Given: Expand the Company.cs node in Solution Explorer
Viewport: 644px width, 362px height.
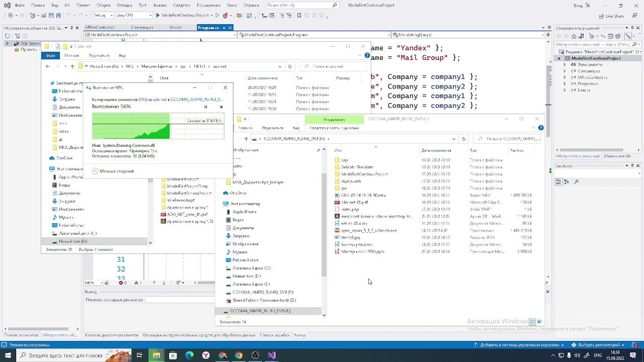Looking at the screenshot, I should click(x=565, y=71).
